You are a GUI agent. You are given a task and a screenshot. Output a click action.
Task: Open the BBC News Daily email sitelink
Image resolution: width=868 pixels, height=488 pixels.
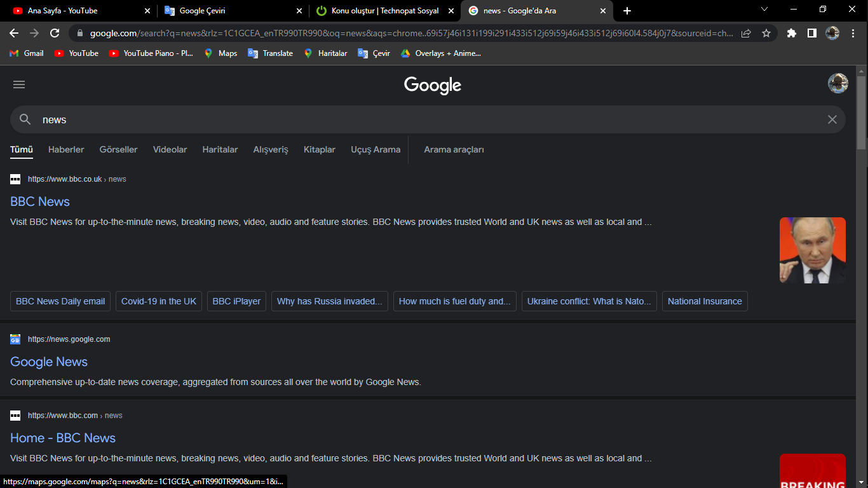pos(60,301)
